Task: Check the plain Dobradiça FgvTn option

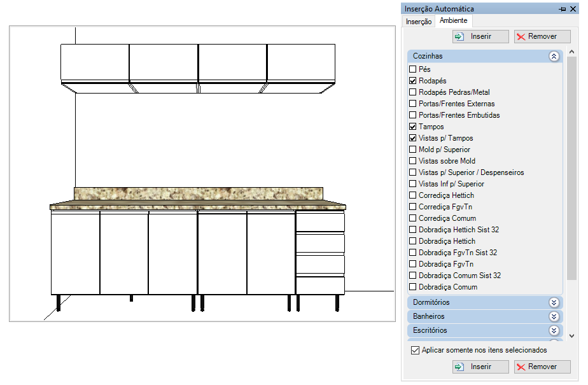Action: tap(413, 264)
